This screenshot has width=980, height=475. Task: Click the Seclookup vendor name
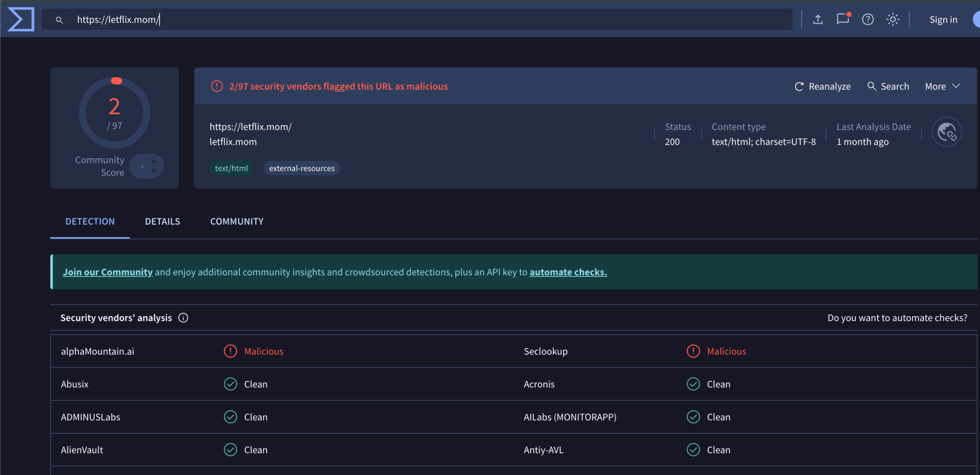tap(546, 351)
